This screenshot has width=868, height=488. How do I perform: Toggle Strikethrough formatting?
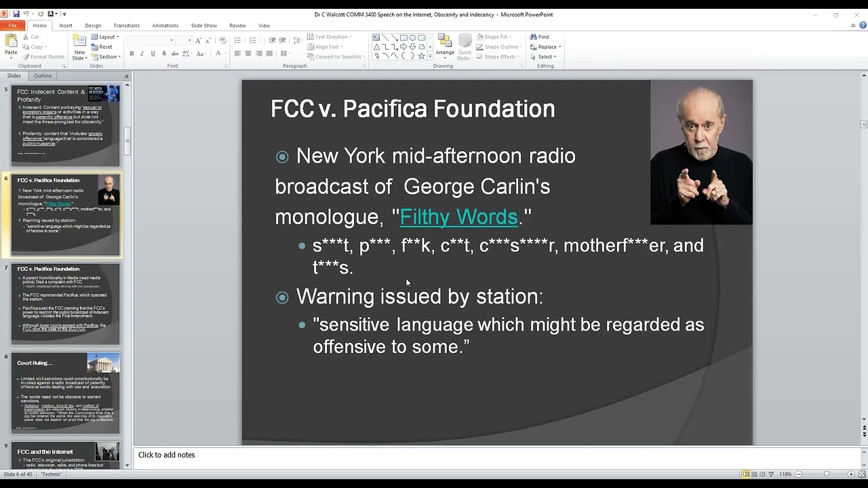click(x=174, y=54)
